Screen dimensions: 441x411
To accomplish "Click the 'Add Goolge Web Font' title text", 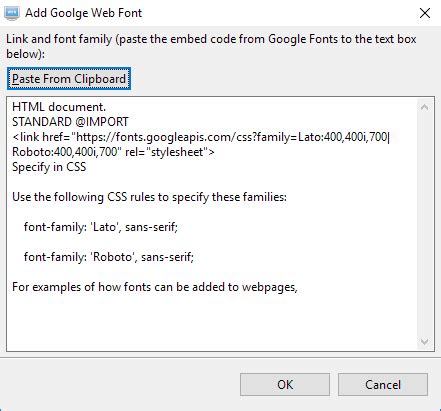I will click(84, 13).
